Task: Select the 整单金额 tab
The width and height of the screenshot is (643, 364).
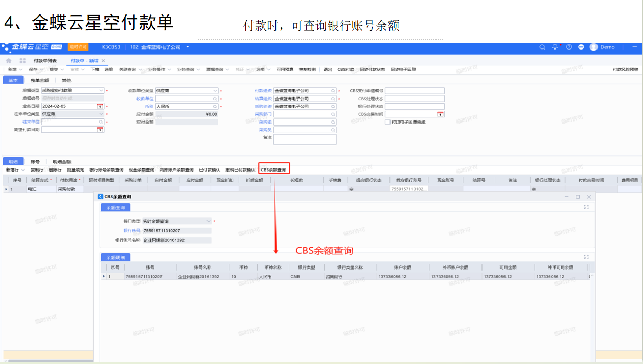Action: pos(40,80)
